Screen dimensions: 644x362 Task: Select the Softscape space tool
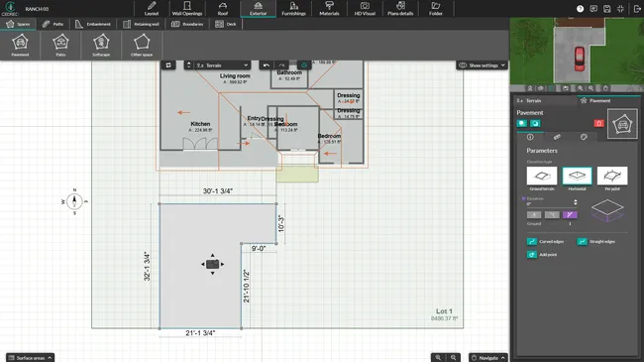click(x=101, y=46)
